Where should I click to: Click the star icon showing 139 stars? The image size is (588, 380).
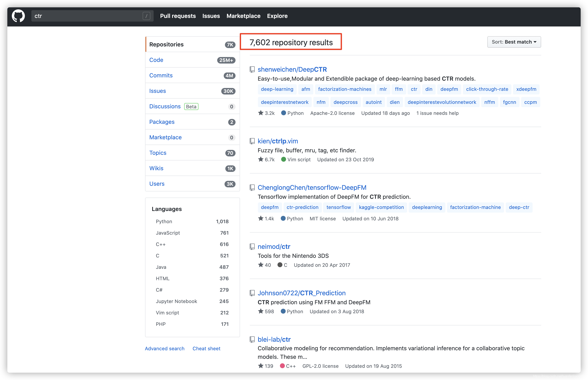pyautogui.click(x=261, y=366)
